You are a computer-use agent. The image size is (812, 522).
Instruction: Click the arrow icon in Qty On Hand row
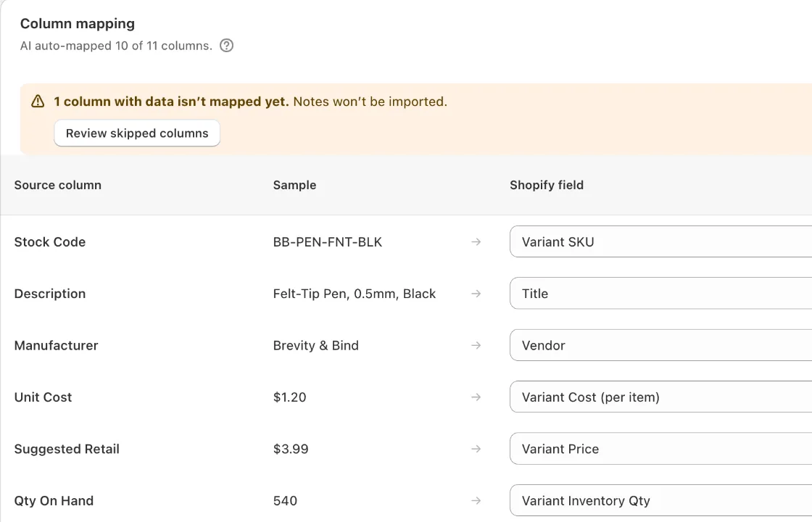(476, 501)
